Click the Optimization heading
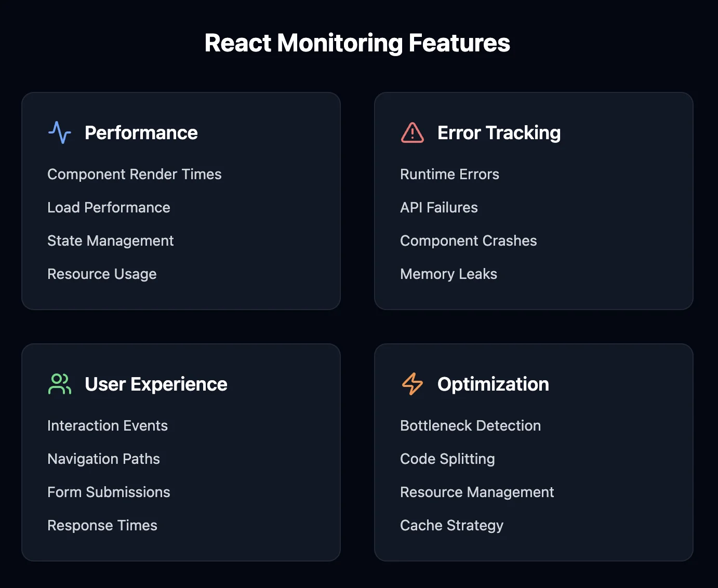This screenshot has height=588, width=718. [493, 384]
